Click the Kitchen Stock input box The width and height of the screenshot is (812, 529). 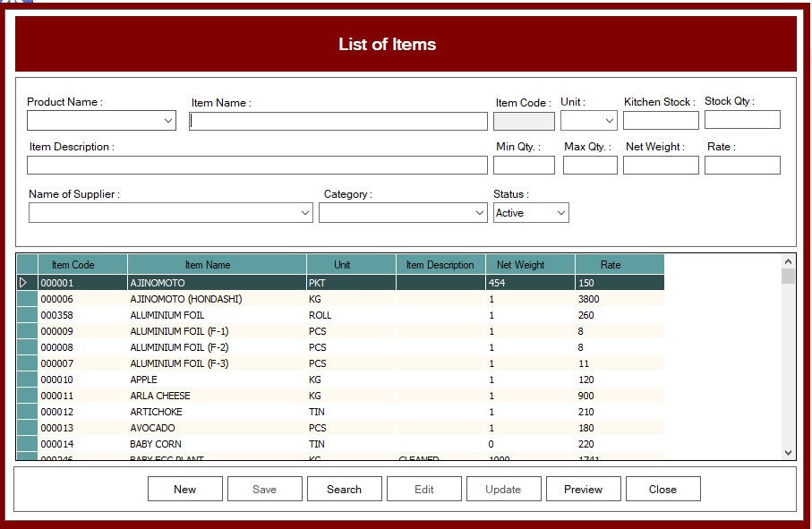click(x=660, y=121)
